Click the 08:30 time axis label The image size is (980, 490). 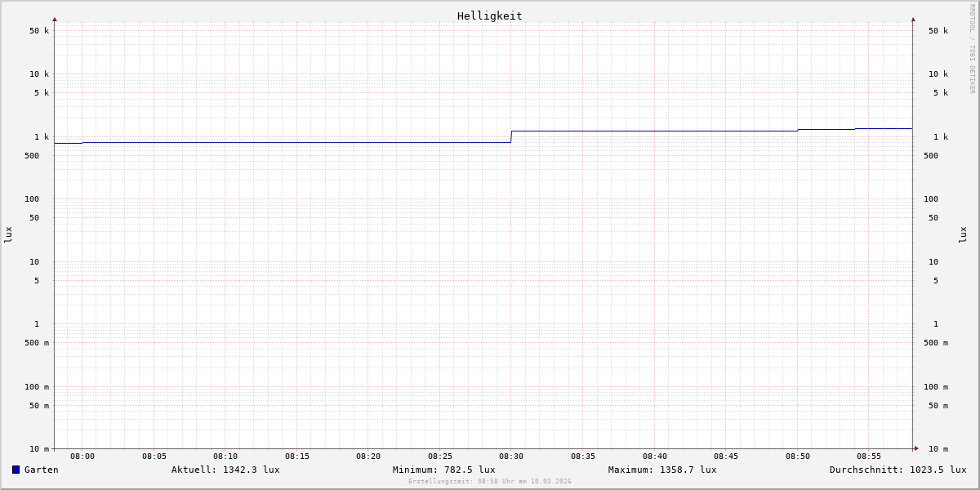(x=511, y=457)
